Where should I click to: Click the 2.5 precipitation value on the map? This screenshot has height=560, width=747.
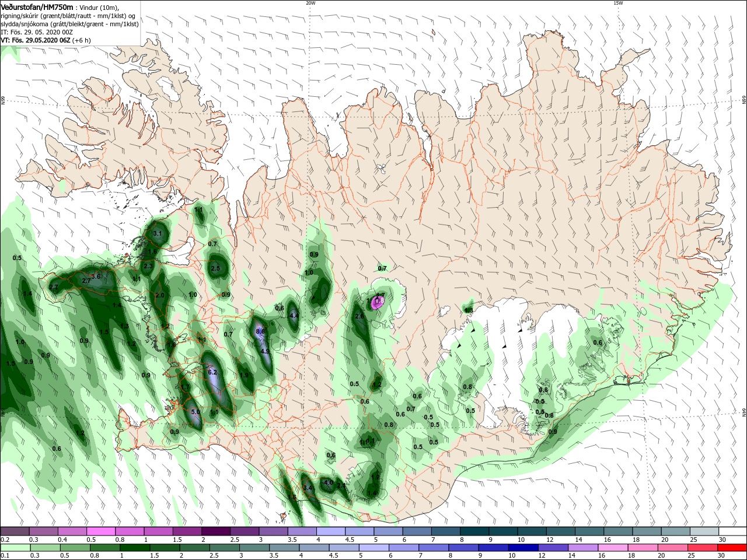point(215,268)
